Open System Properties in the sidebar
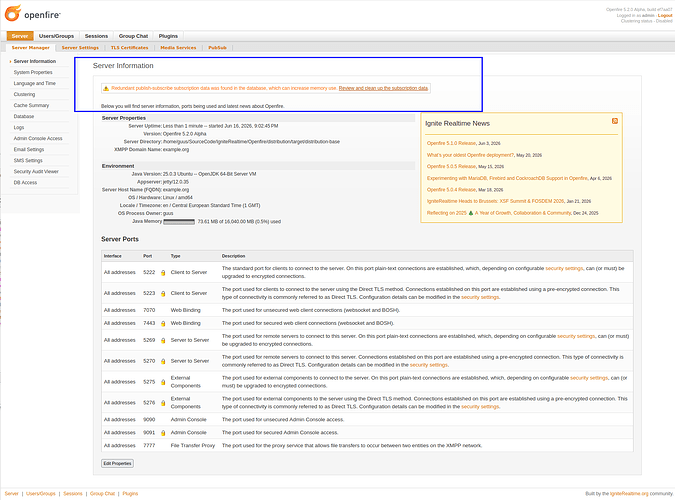Image resolution: width=675 pixels, height=500 pixels. tap(33, 72)
